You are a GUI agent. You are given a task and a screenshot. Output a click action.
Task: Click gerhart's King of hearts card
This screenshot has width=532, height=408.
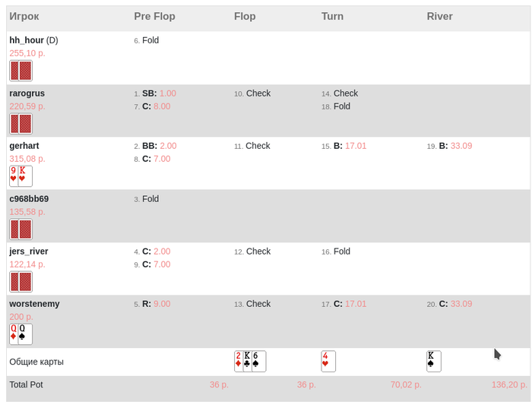25,176
